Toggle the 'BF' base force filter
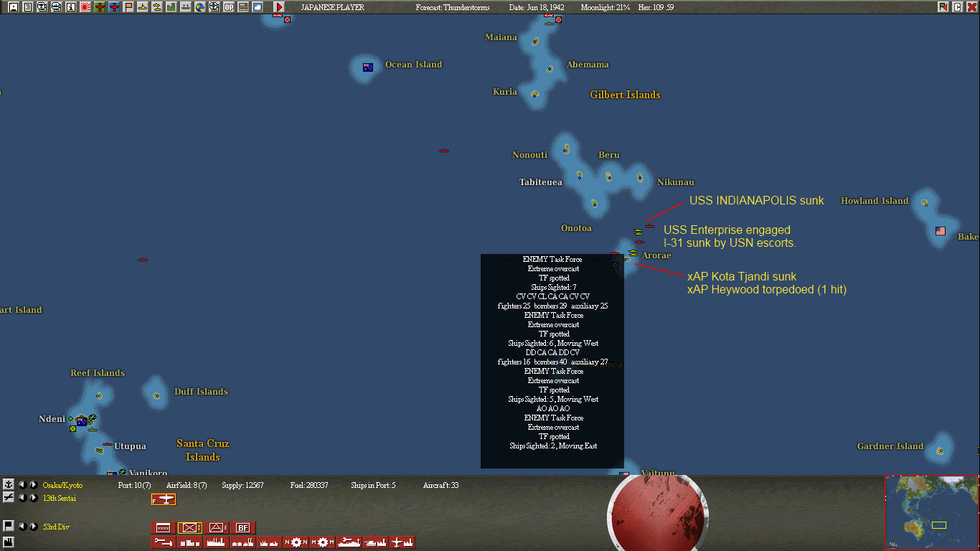Image resolution: width=980 pixels, height=551 pixels. pyautogui.click(x=243, y=528)
